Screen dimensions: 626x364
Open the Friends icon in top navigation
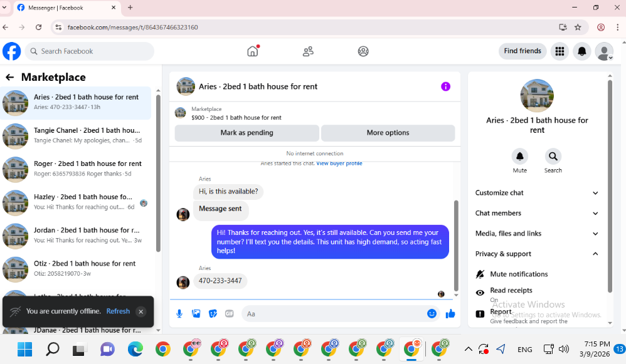(308, 51)
